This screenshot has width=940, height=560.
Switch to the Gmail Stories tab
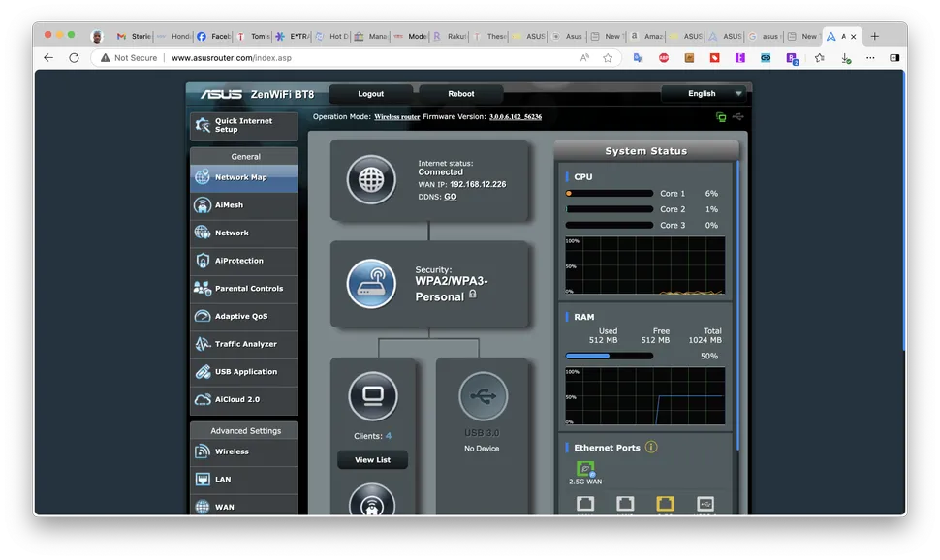coord(135,37)
